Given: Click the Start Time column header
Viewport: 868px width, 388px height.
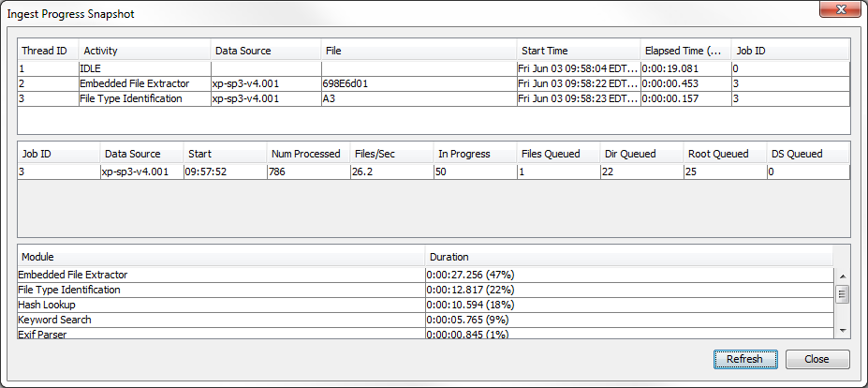Looking at the screenshot, I should point(579,51).
